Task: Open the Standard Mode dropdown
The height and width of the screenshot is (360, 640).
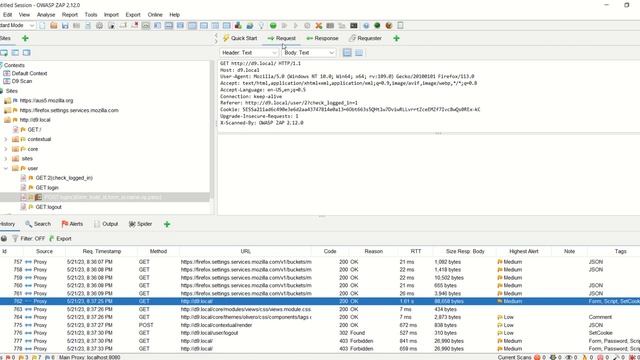Action: pyautogui.click(x=17, y=25)
